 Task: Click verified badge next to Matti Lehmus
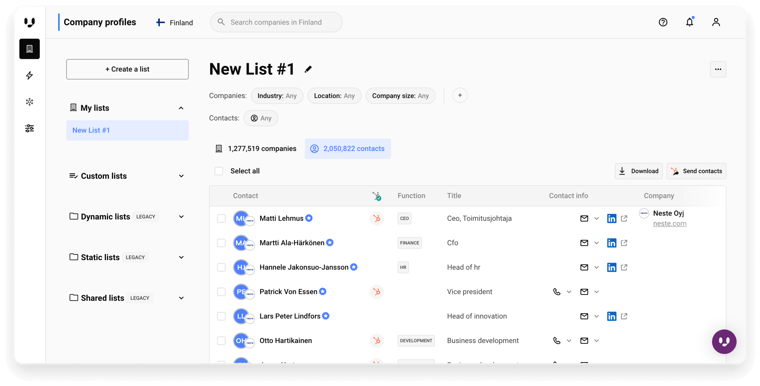pyautogui.click(x=309, y=218)
